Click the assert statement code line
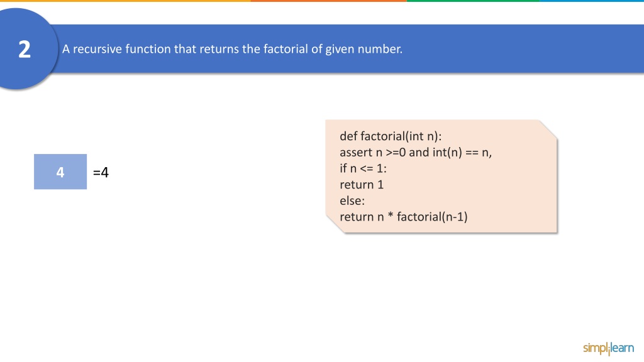 tap(416, 152)
